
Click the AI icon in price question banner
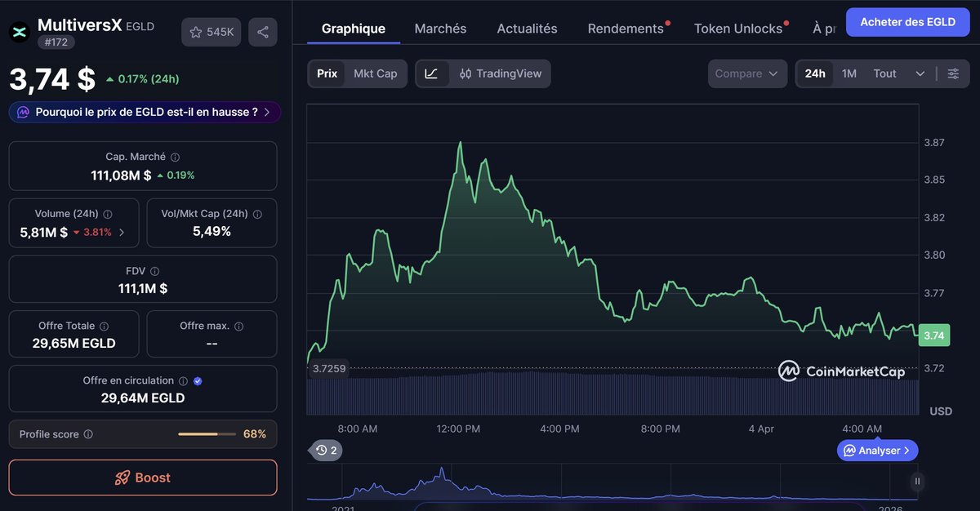[24, 112]
